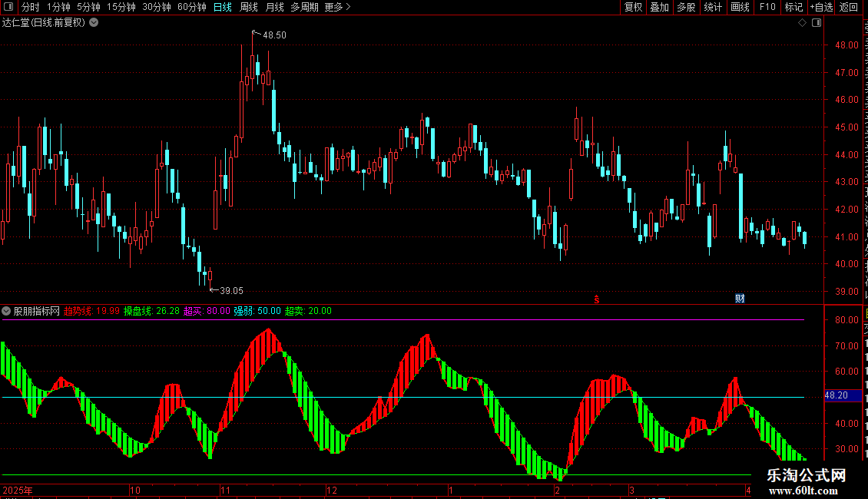Viewport: 868px width, 499px height.
Task: Click the 趋势线: 19.99 value label
Action: 92,311
